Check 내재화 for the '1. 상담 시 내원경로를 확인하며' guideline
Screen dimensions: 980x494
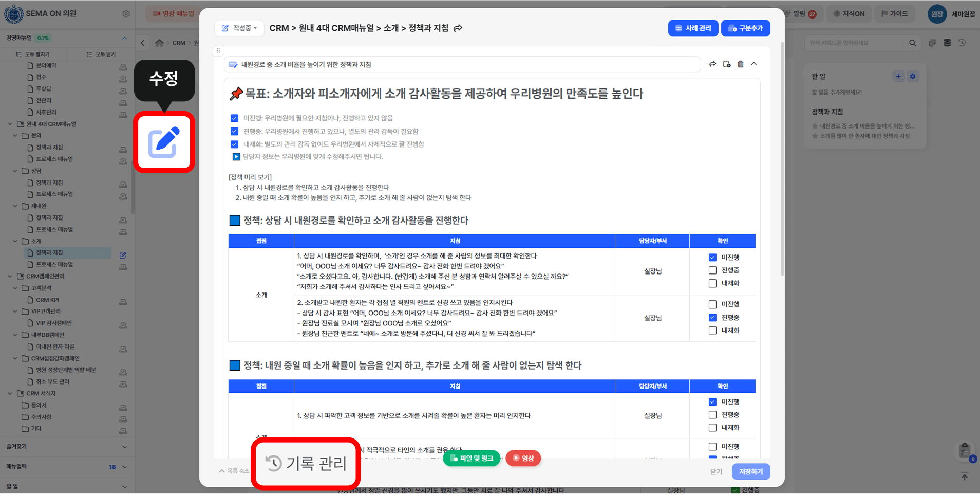click(712, 283)
